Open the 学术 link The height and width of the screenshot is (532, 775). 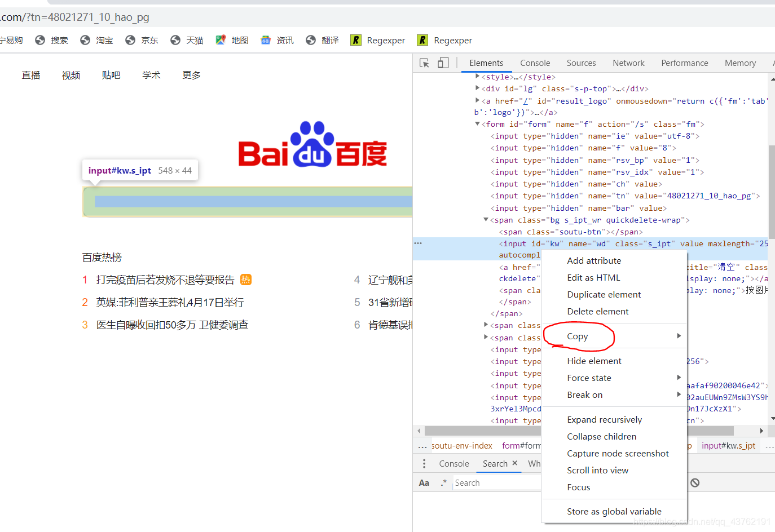point(151,75)
